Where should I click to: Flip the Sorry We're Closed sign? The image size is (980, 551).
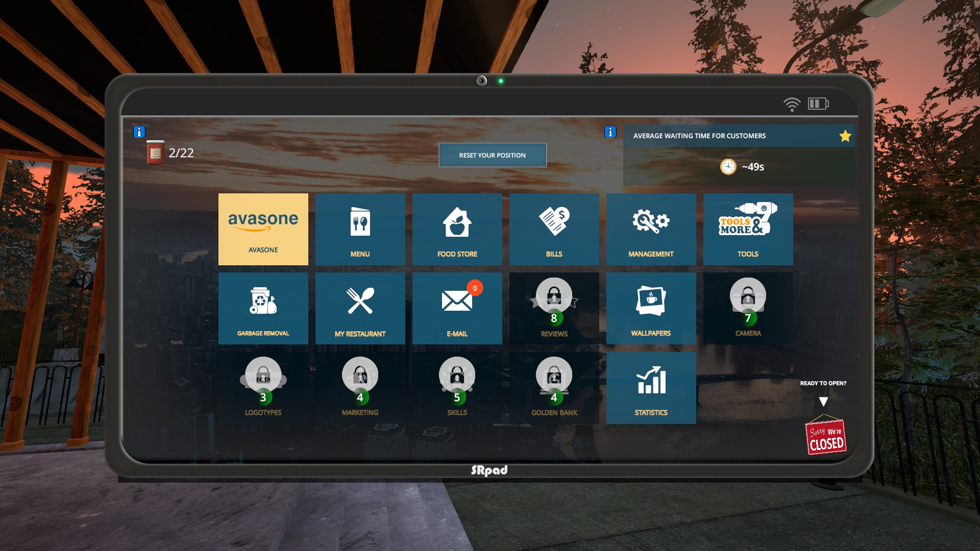(825, 435)
